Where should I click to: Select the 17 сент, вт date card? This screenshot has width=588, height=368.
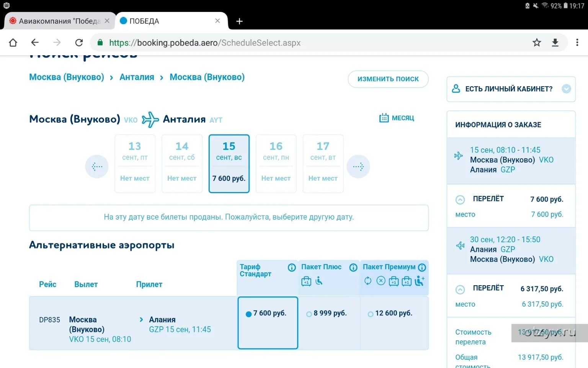323,164
